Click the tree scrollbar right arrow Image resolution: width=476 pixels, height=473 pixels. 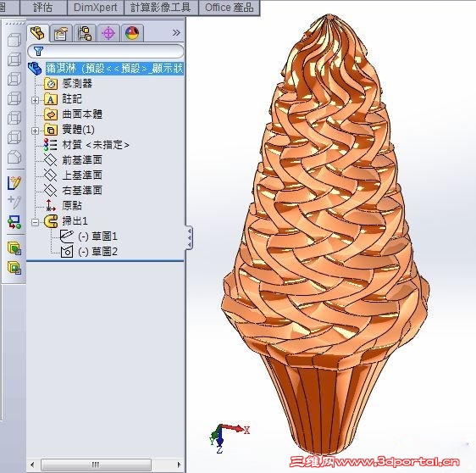click(x=179, y=465)
